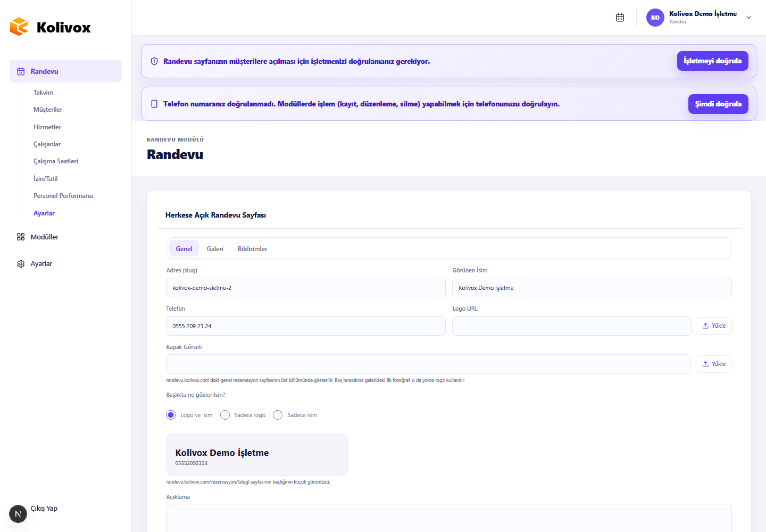Open Hizmetler in the sidebar
Screen dimensions: 766x532
47,127
